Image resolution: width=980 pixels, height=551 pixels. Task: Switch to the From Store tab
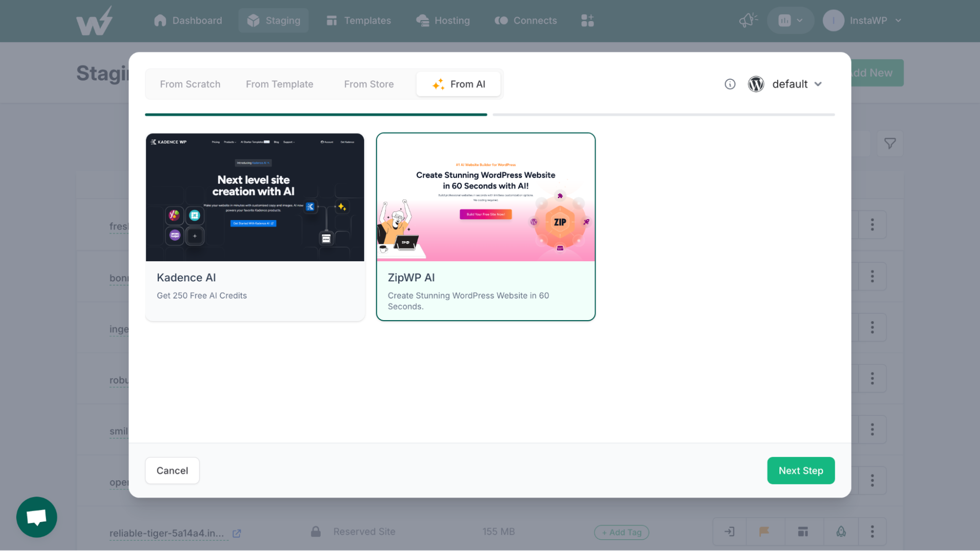tap(369, 84)
